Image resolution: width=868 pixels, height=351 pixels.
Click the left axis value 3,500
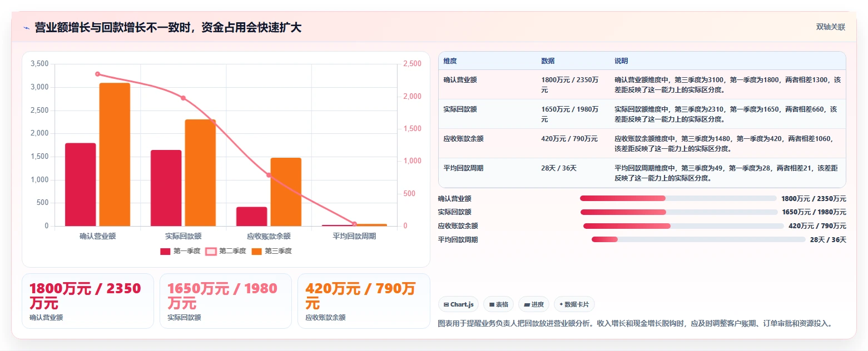tap(39, 64)
